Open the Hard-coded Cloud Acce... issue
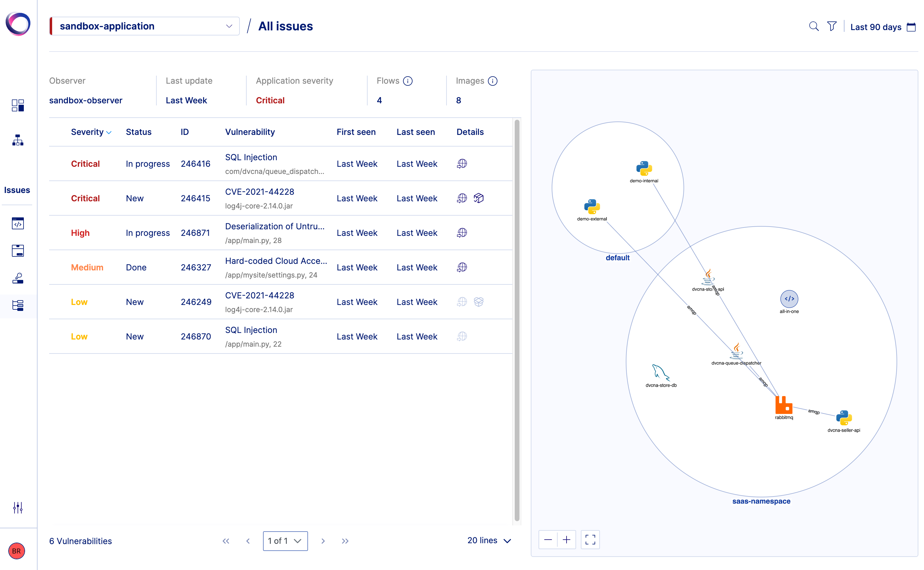Screen dimensions: 924x570 pyautogui.click(x=276, y=261)
